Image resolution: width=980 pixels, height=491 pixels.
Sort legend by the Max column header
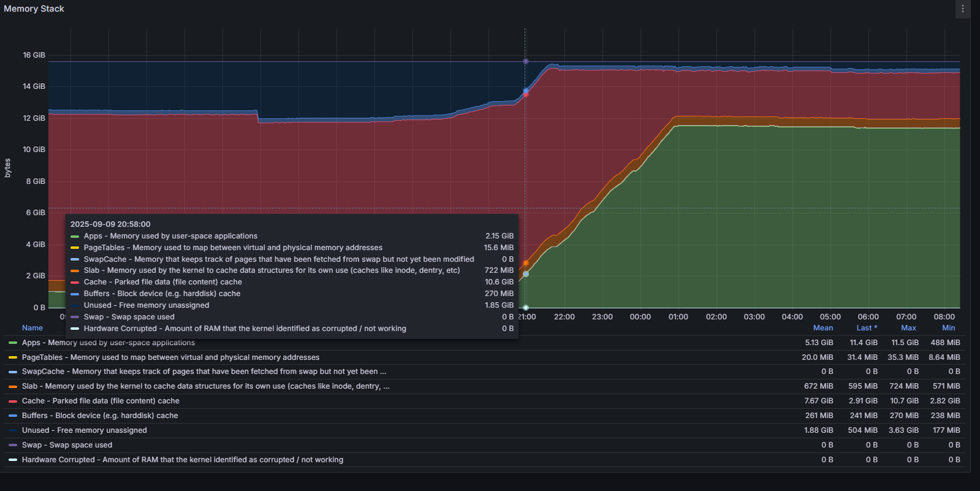point(909,328)
